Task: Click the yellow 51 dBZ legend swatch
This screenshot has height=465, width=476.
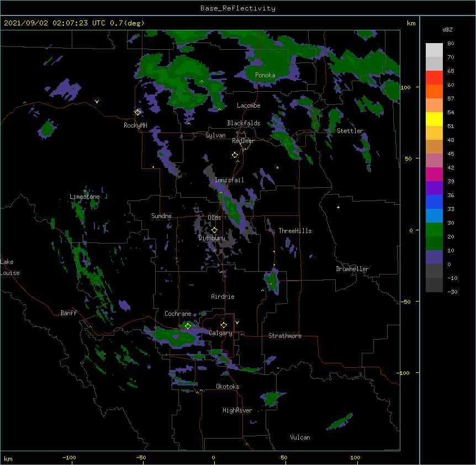Action: pos(434,119)
